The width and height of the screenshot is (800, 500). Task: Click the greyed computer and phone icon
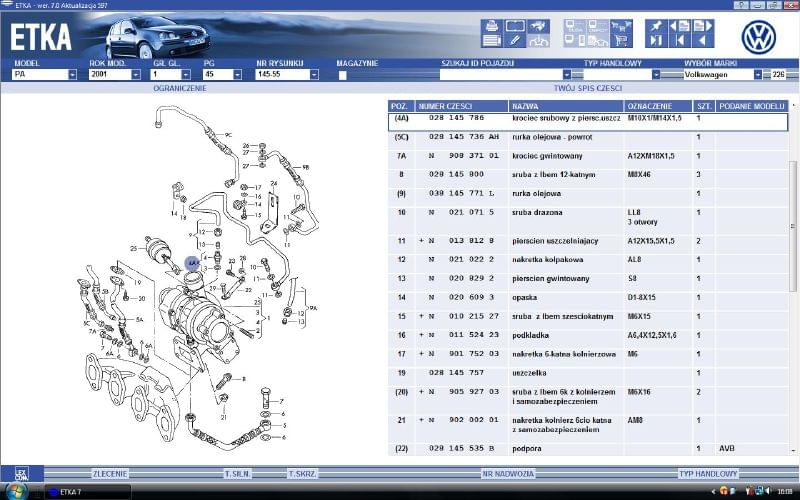575,40
